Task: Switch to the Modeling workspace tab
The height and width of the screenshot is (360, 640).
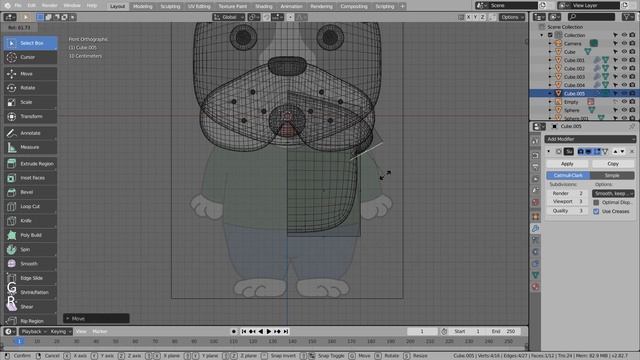Action: click(x=142, y=6)
